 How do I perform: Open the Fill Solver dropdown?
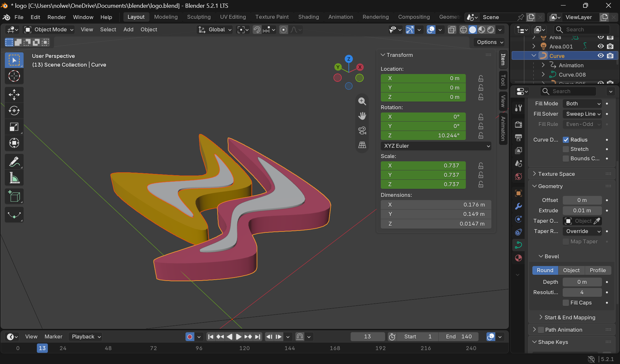pyautogui.click(x=582, y=114)
